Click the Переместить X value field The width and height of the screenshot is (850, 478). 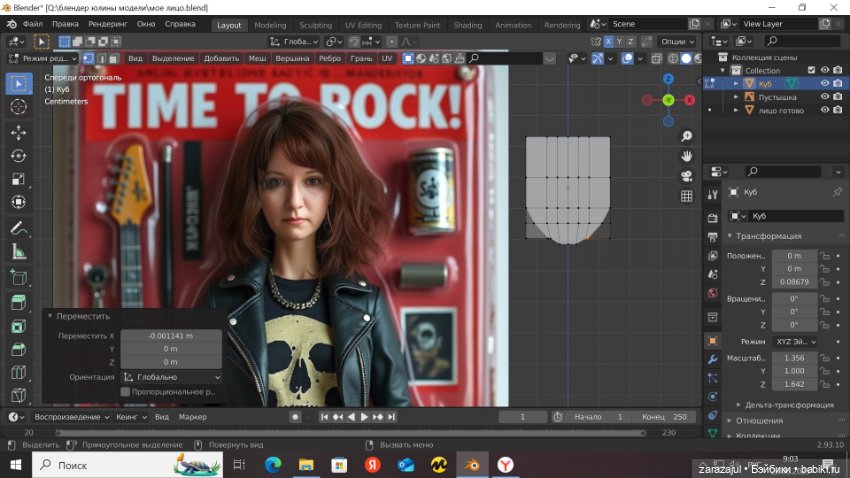point(170,335)
